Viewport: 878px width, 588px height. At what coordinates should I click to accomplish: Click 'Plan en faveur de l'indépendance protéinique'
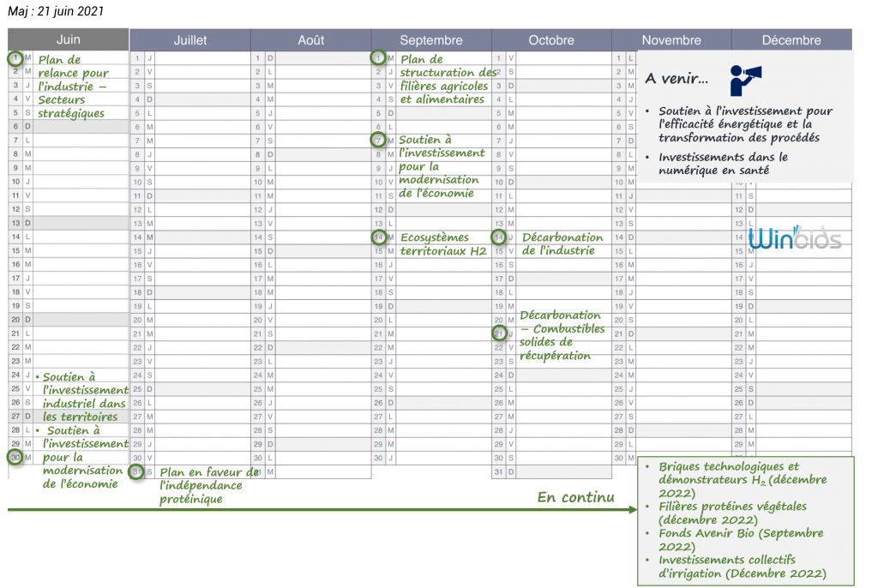coord(209,485)
